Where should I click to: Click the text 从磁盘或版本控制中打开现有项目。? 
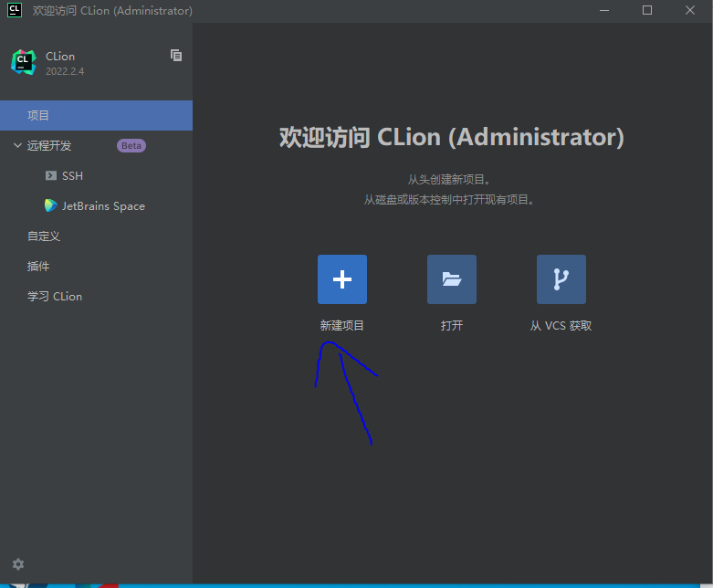click(449, 200)
